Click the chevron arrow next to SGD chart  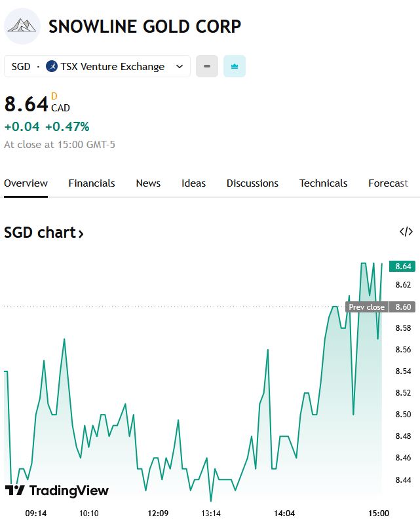pos(81,234)
